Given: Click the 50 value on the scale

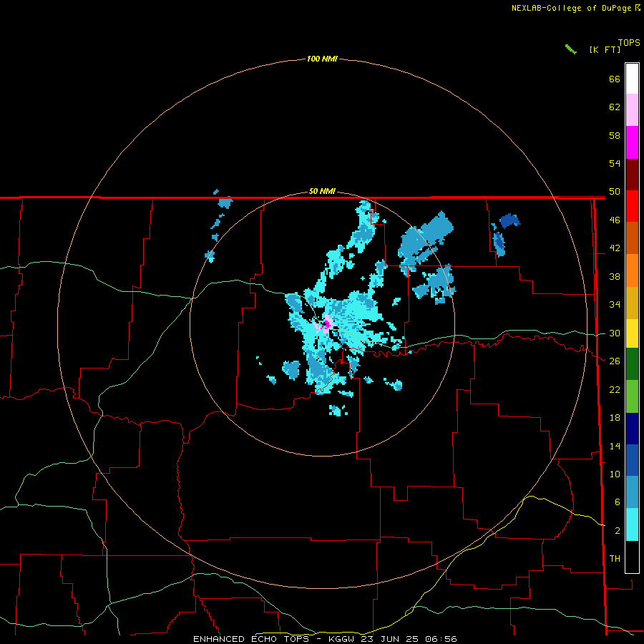Looking at the screenshot, I should [x=615, y=192].
